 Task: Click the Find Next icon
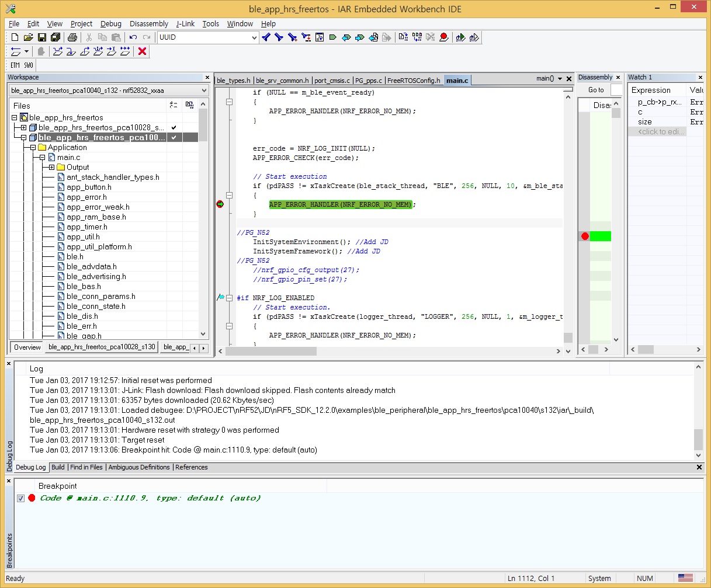point(279,37)
